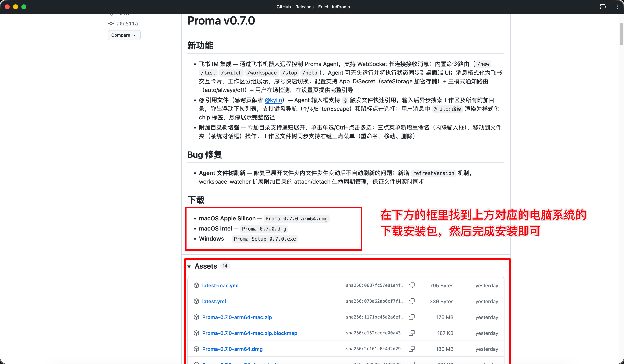Open the @kylin contributor profile link
Image resolution: width=624 pixels, height=364 pixels.
273,100
